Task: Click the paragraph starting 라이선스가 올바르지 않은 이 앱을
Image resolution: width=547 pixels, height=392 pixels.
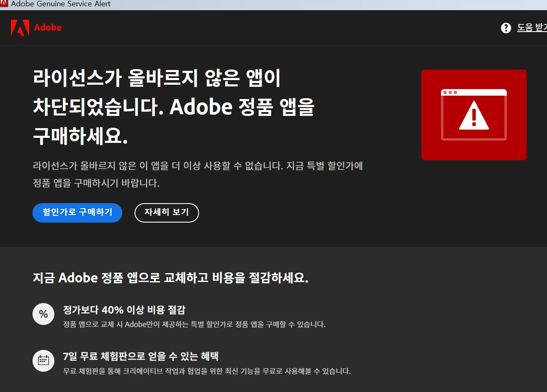Action: 198,175
